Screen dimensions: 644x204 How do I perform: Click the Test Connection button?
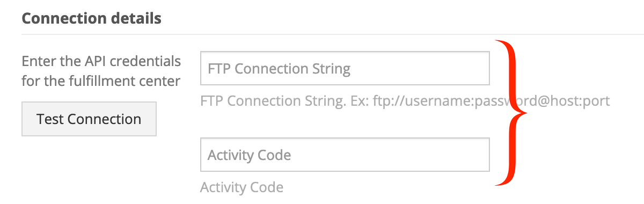89,119
